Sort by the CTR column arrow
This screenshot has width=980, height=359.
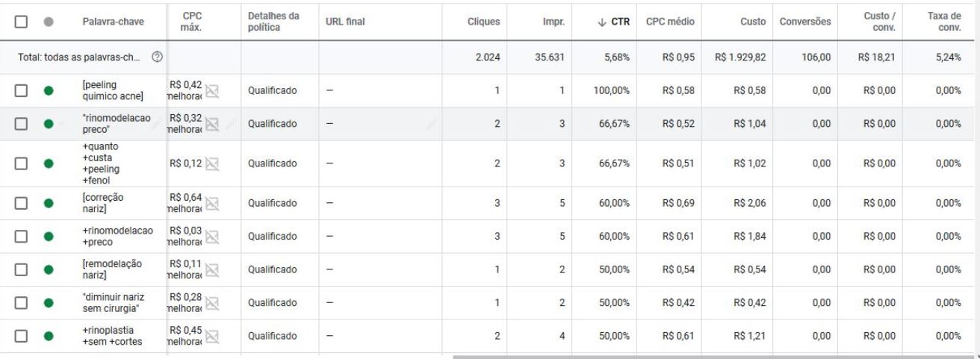click(604, 23)
